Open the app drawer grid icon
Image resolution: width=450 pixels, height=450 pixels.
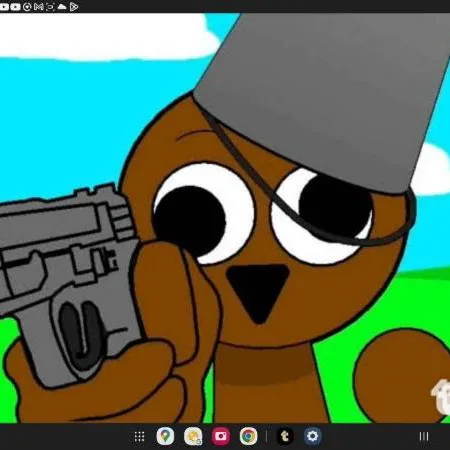tap(139, 436)
